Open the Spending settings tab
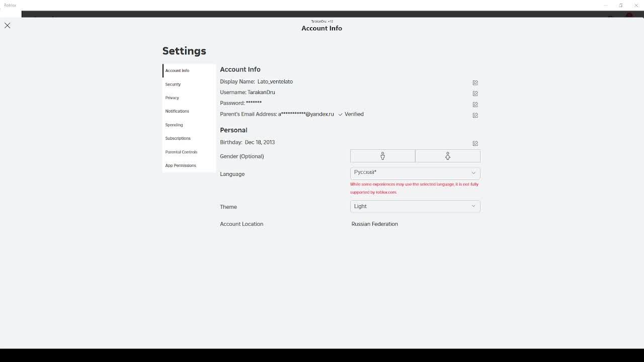The width and height of the screenshot is (644, 362). pos(189,125)
